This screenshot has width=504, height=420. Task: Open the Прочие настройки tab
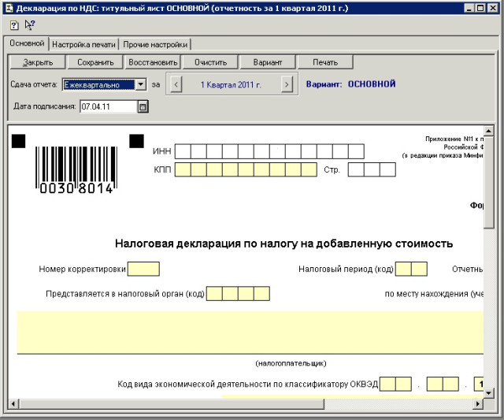[x=154, y=44]
